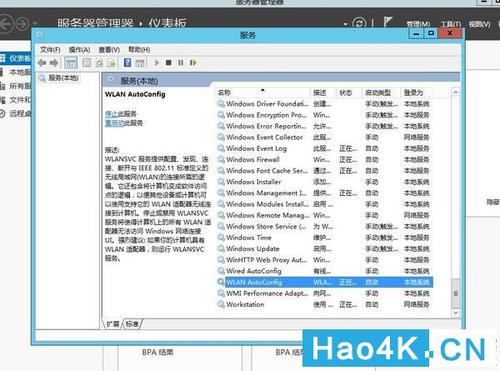Click gear icon beside Workstation service
The image size is (500, 371).
[221, 304]
